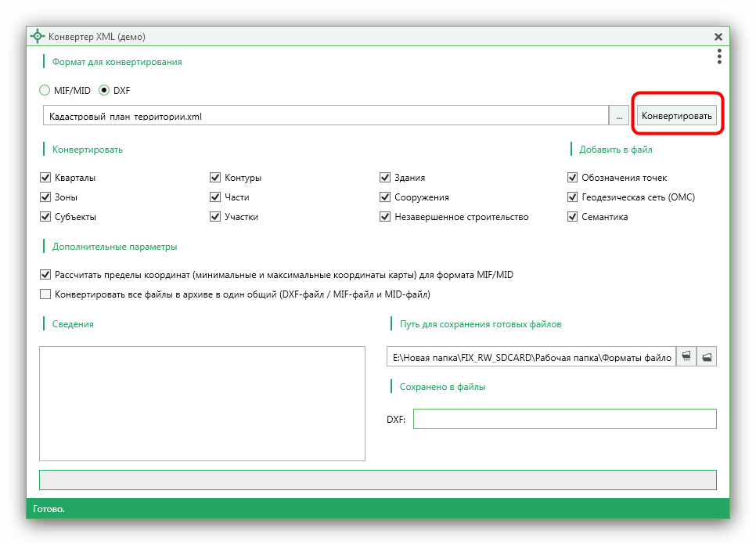Uncheck Незавершенное строительство checkbox

coord(385,217)
